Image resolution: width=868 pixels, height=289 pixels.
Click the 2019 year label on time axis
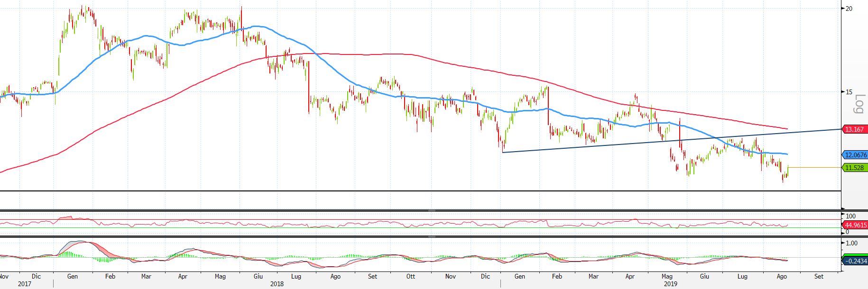670,284
